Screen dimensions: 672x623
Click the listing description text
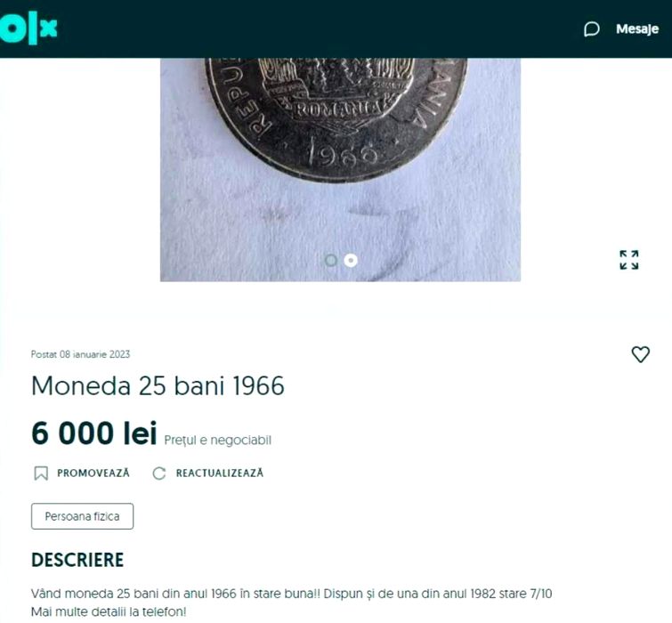click(291, 603)
